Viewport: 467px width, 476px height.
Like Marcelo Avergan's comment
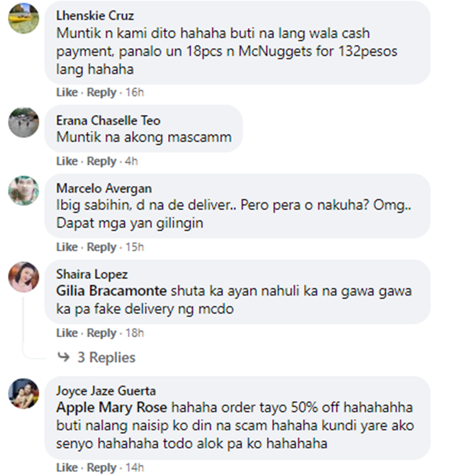click(x=67, y=247)
